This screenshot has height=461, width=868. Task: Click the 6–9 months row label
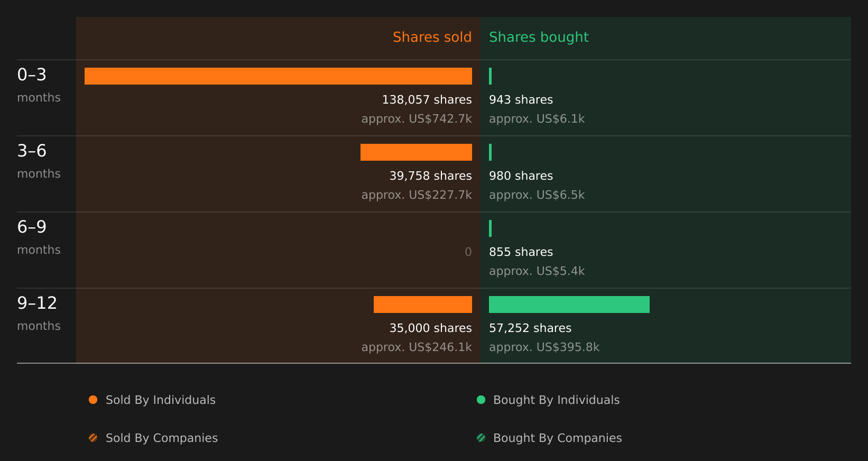pyautogui.click(x=39, y=237)
